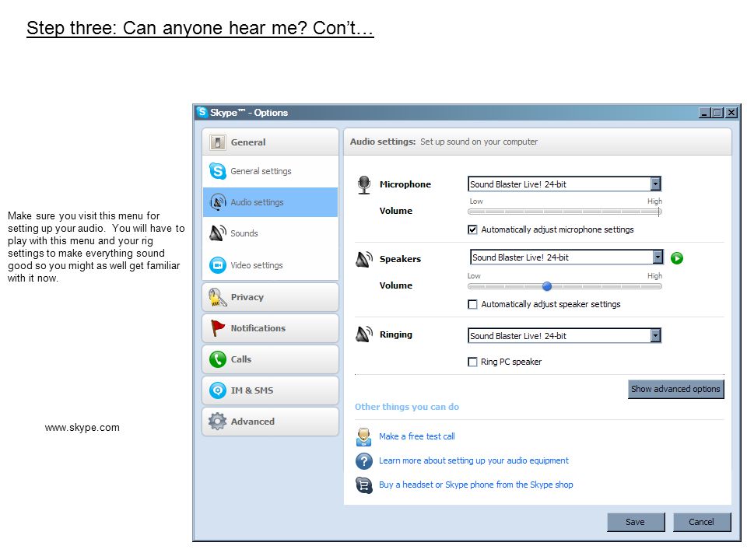The width and height of the screenshot is (747, 560).
Task: Expand the IM & SMS section
Action: [270, 390]
